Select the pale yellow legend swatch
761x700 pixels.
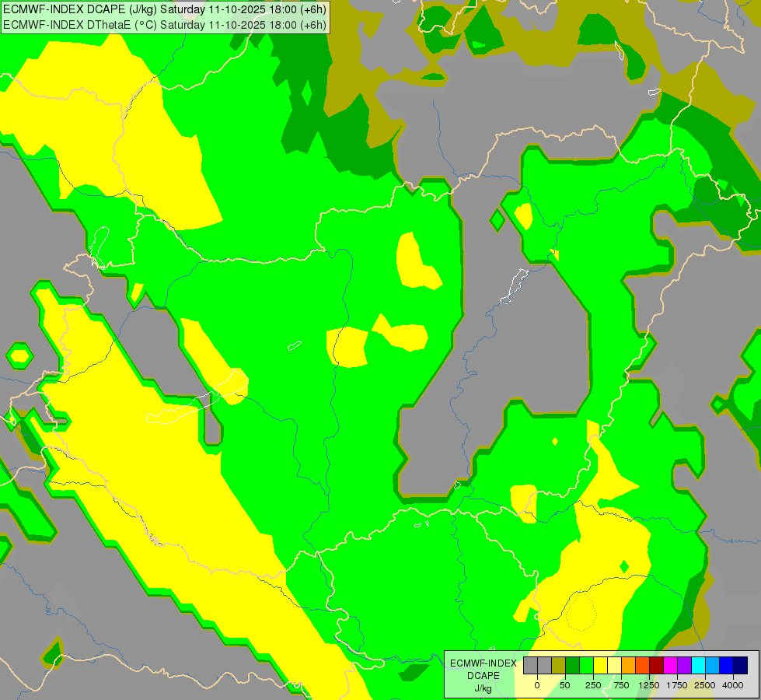click(615, 666)
